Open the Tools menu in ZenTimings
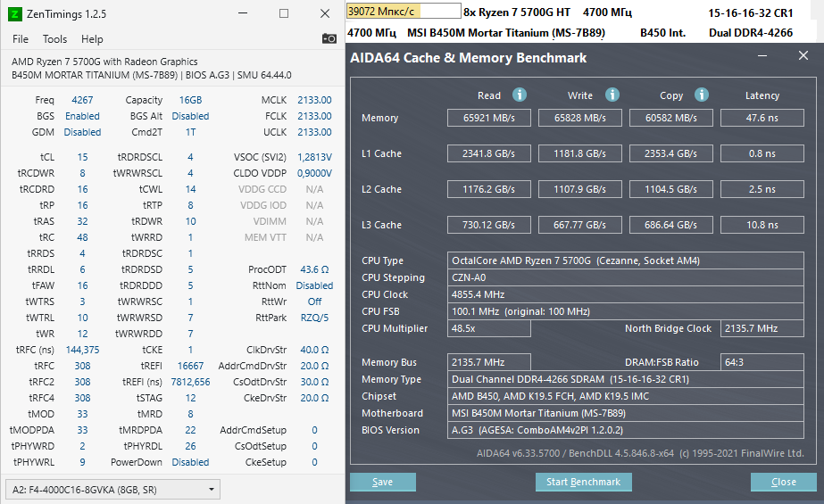Screen dimensions: 824x504 pyautogui.click(x=54, y=39)
